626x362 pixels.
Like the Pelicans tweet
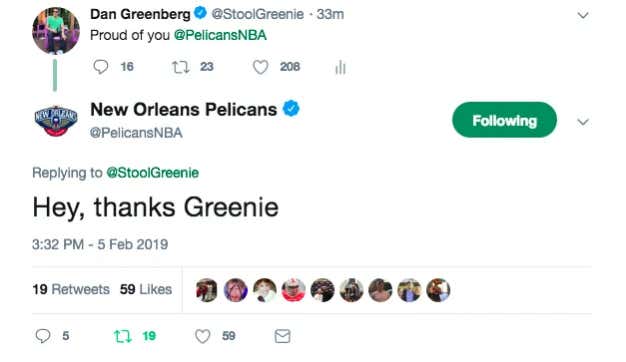(x=202, y=336)
